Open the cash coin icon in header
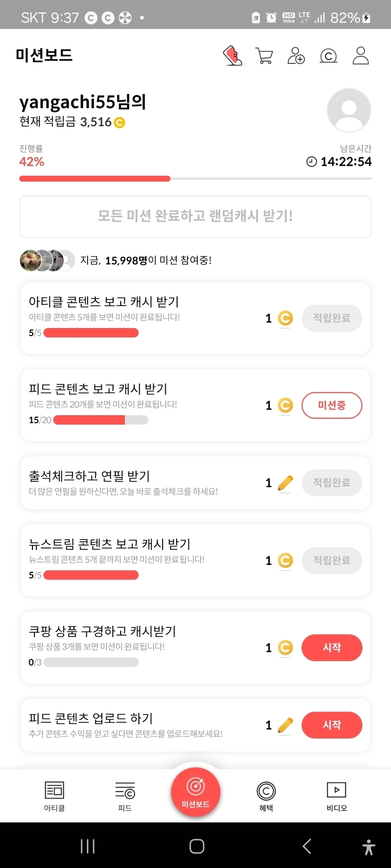The height and width of the screenshot is (868, 391). [328, 56]
